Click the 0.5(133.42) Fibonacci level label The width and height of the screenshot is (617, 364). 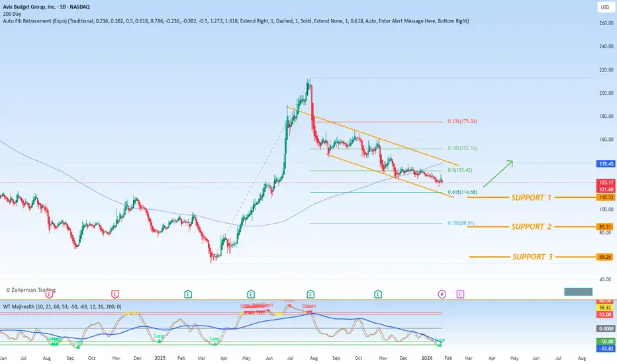pyautogui.click(x=460, y=170)
